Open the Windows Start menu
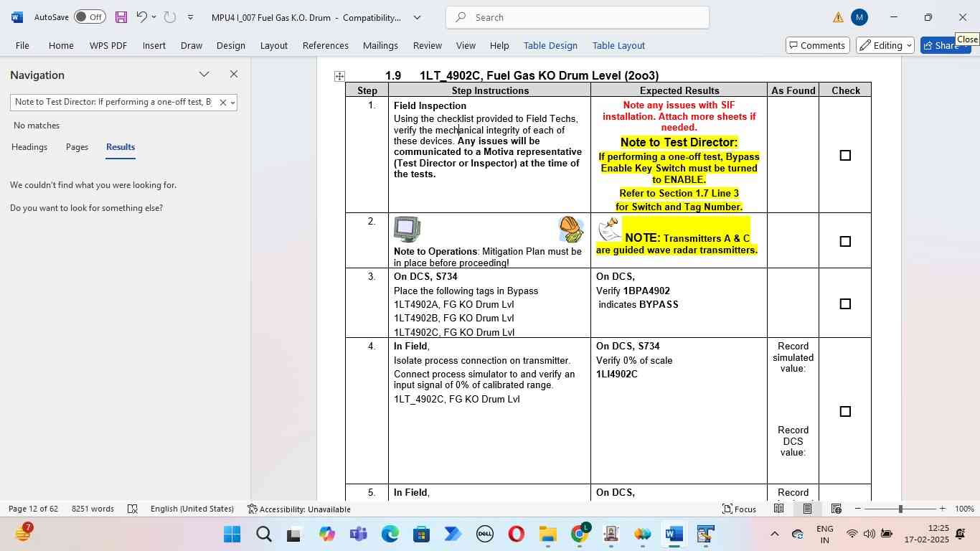This screenshot has width=980, height=551. [232, 534]
